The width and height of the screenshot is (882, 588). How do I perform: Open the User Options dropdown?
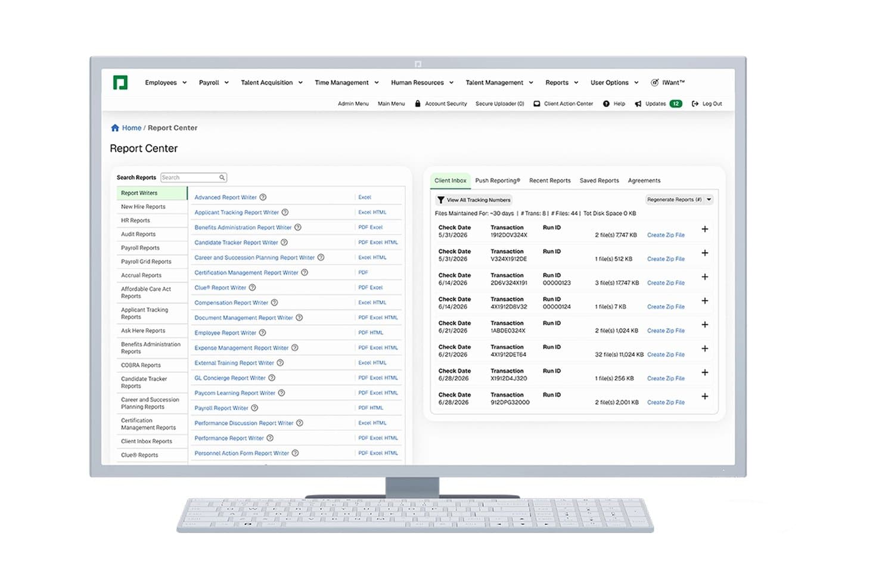(614, 83)
